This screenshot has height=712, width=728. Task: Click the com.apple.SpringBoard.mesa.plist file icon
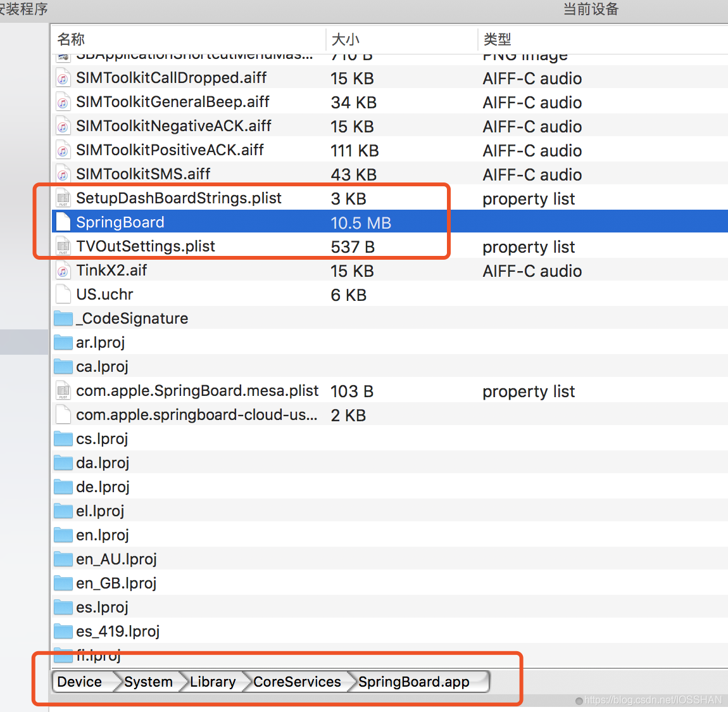click(63, 391)
